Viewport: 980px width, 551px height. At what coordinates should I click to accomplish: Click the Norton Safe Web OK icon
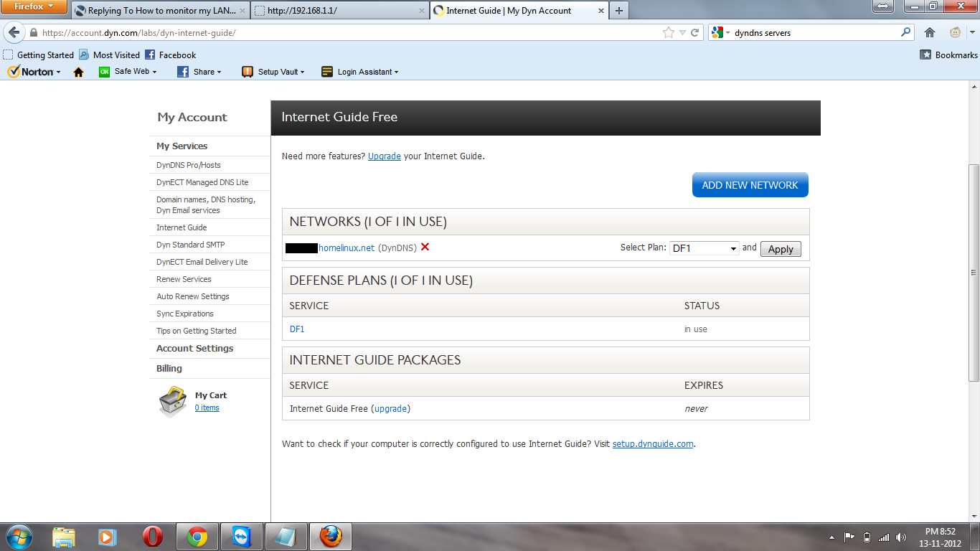point(105,72)
